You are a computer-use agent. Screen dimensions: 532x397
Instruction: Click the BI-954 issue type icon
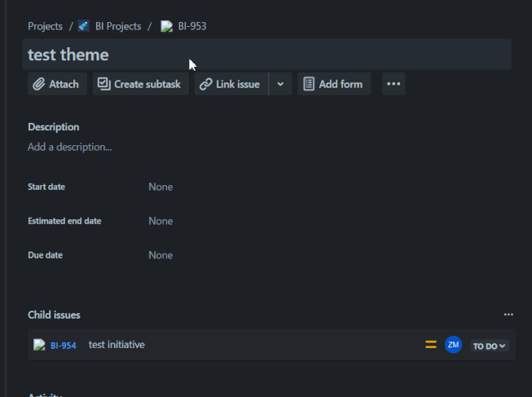pyautogui.click(x=39, y=345)
